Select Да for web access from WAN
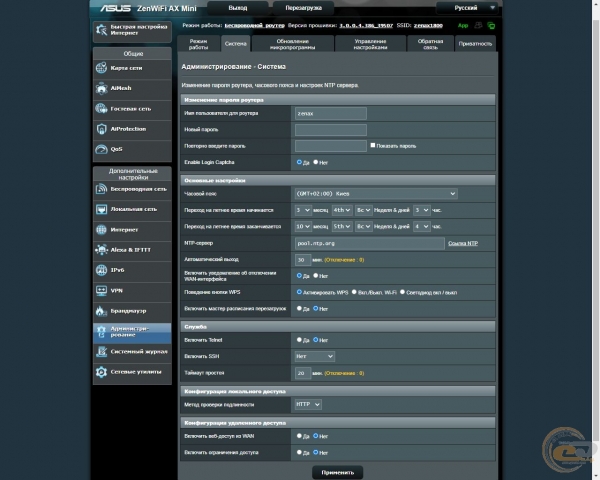600x480 pixels. click(299, 436)
